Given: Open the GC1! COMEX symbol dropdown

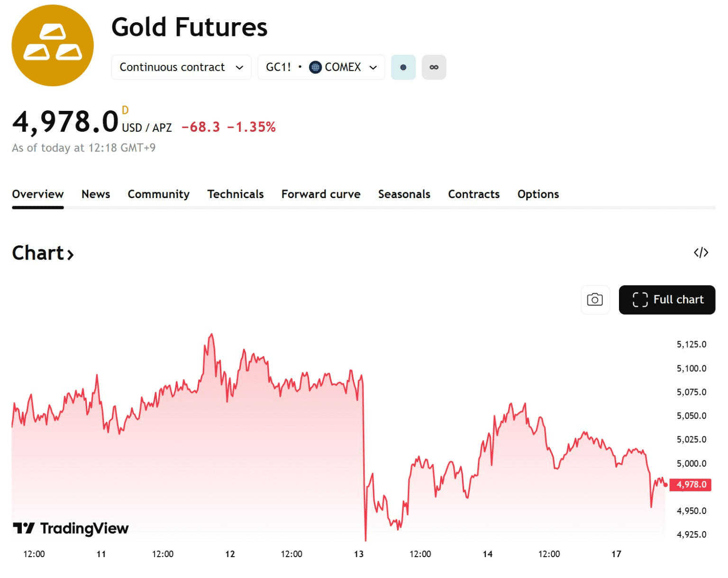Looking at the screenshot, I should [x=321, y=67].
